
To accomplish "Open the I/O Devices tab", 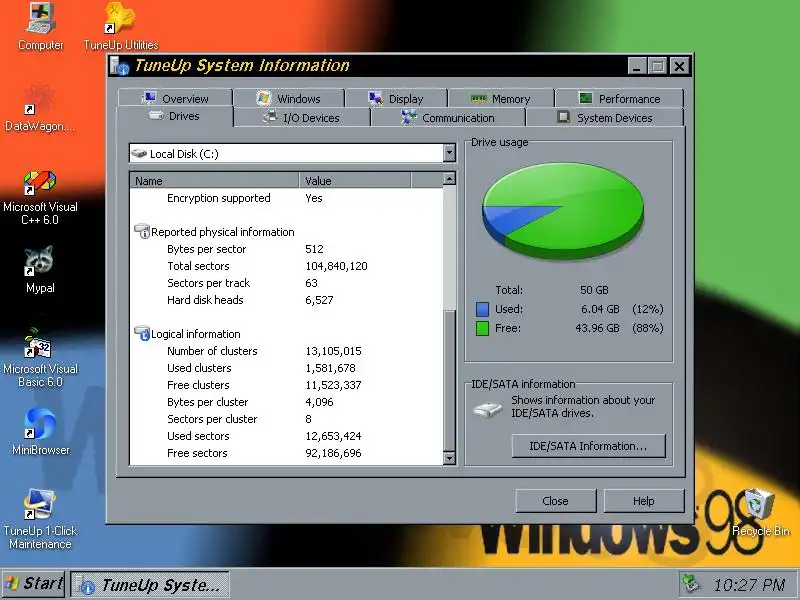I will click(302, 118).
